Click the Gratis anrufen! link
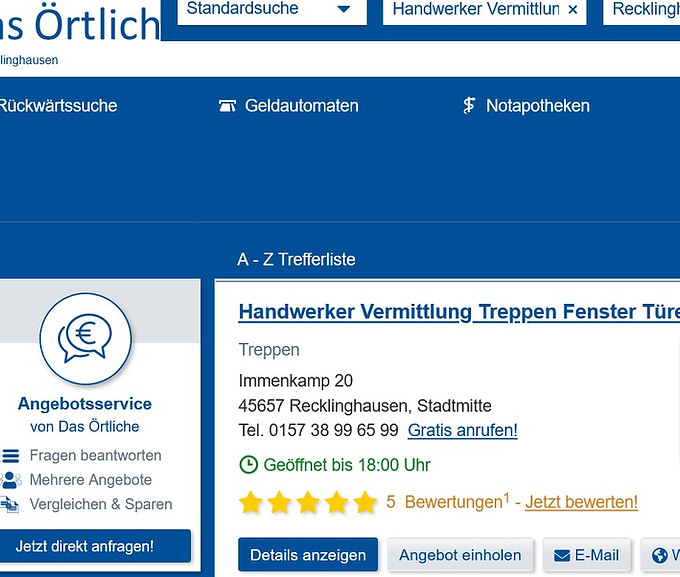The width and height of the screenshot is (680, 577). click(x=463, y=430)
